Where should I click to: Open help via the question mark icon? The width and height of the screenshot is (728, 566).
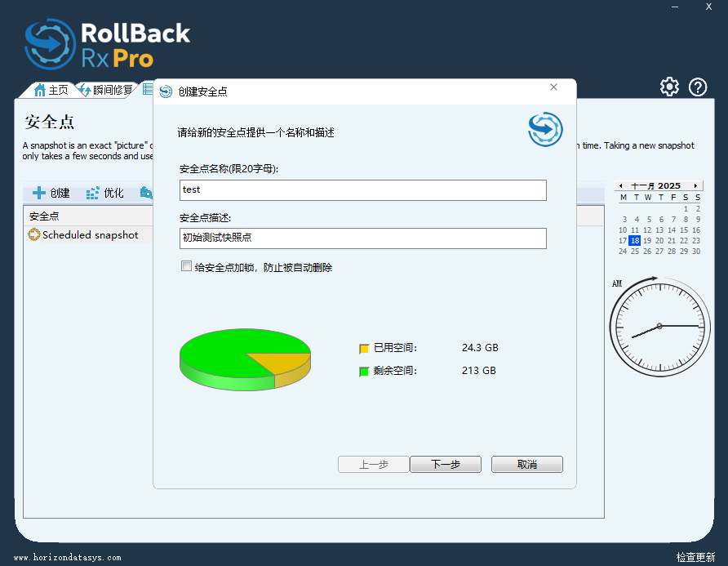698,87
